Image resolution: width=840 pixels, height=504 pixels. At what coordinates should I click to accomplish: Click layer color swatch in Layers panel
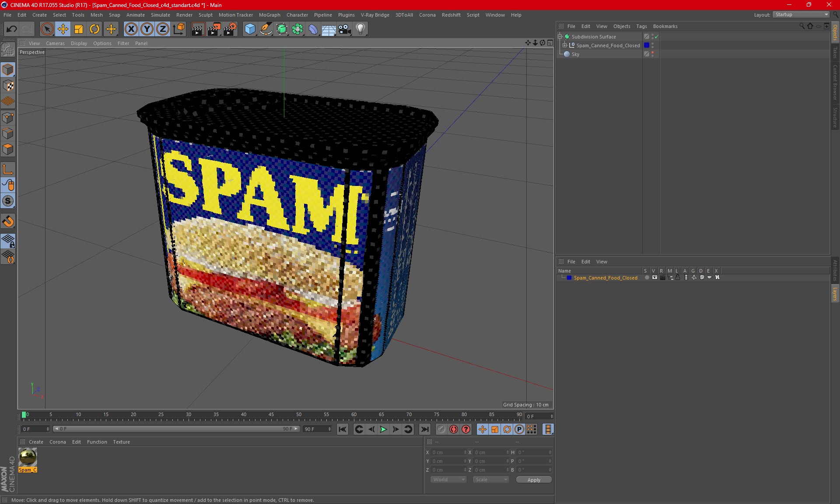click(569, 278)
